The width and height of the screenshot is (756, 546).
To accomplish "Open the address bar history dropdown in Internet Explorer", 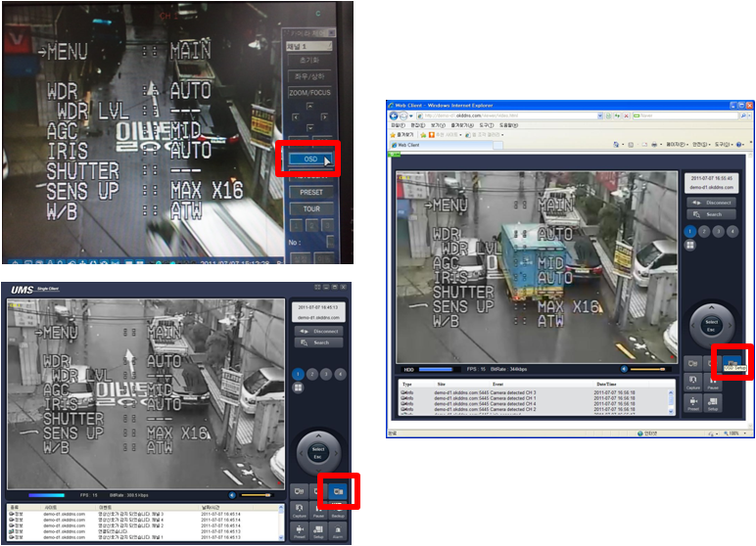I will [600, 115].
